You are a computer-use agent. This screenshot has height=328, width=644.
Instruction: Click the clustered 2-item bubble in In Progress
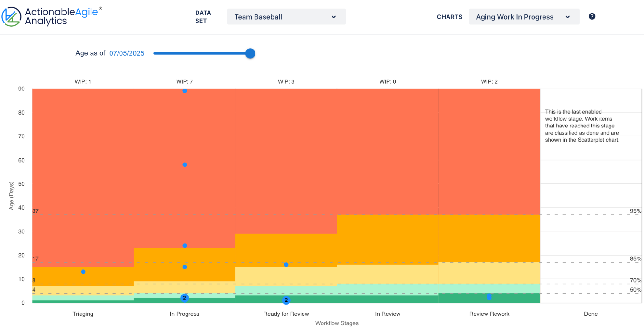tap(185, 298)
